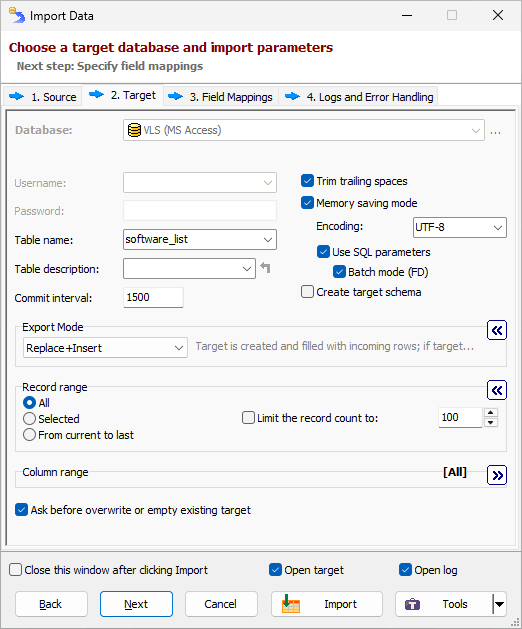This screenshot has width=522, height=629.
Task: Click the Back button
Action: point(51,604)
